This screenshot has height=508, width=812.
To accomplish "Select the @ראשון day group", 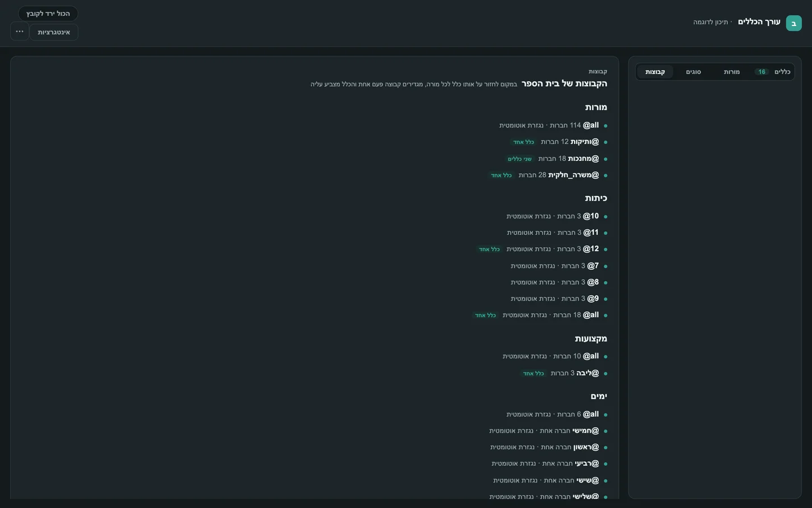I will pyautogui.click(x=586, y=447).
